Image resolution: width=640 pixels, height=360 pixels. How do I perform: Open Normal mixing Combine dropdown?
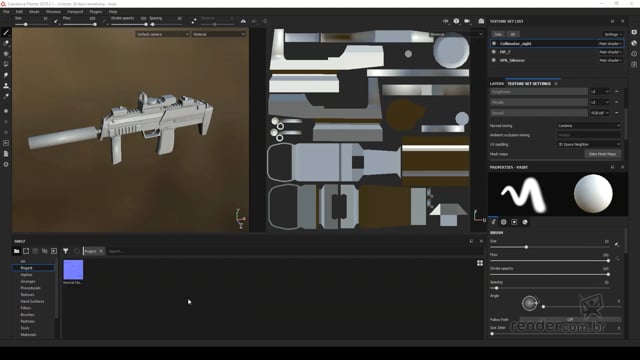click(x=589, y=126)
